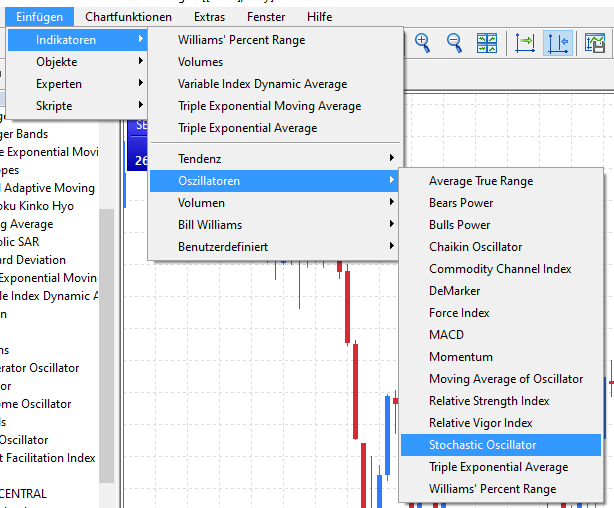The width and height of the screenshot is (614, 508).
Task: Select 'ard Deviation' item in navigator
Action: tap(33, 260)
